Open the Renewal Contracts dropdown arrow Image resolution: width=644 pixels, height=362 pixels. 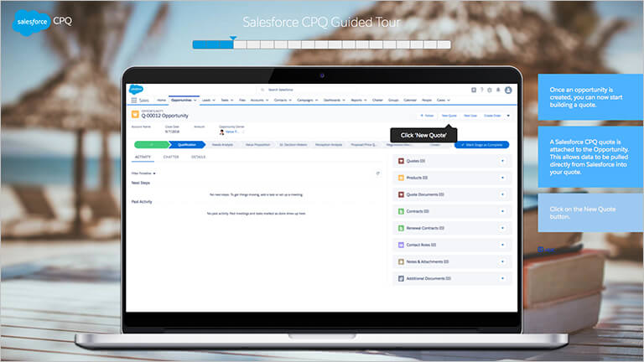[x=502, y=228]
